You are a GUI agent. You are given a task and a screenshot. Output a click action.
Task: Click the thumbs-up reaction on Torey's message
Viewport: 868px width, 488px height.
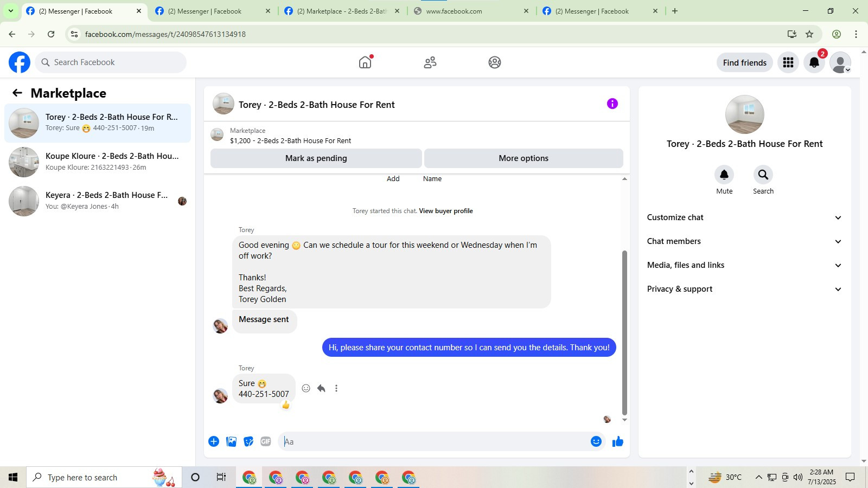click(286, 405)
